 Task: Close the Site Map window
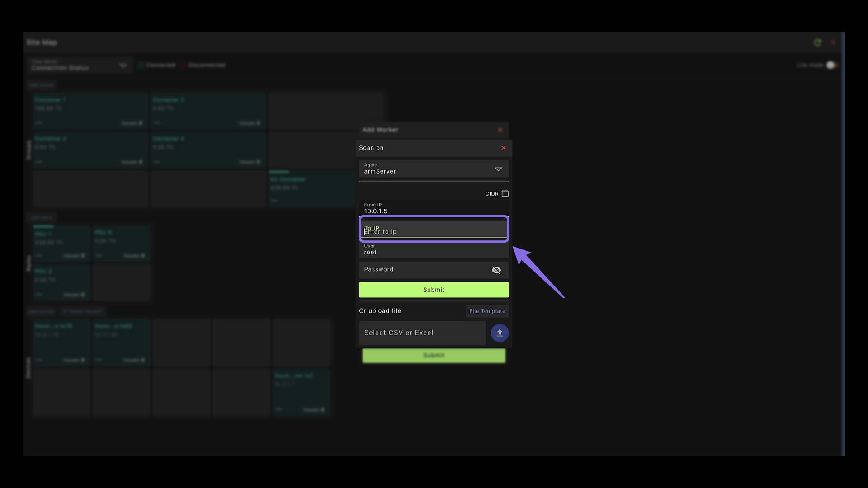click(833, 42)
